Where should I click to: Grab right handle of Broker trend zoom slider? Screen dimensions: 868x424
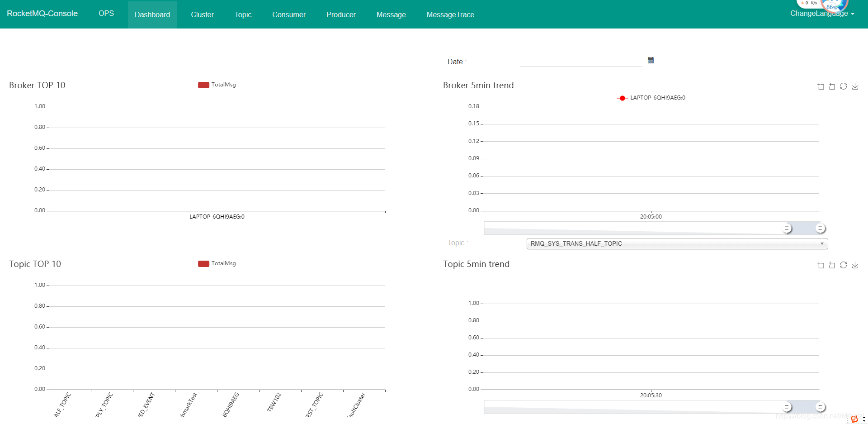coord(820,229)
